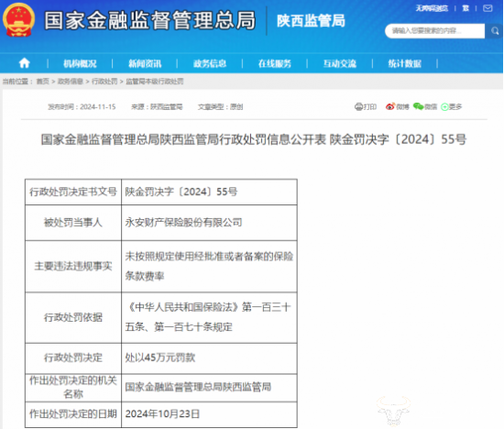Click the search input field
The width and height of the screenshot is (504, 429).
click(x=435, y=31)
